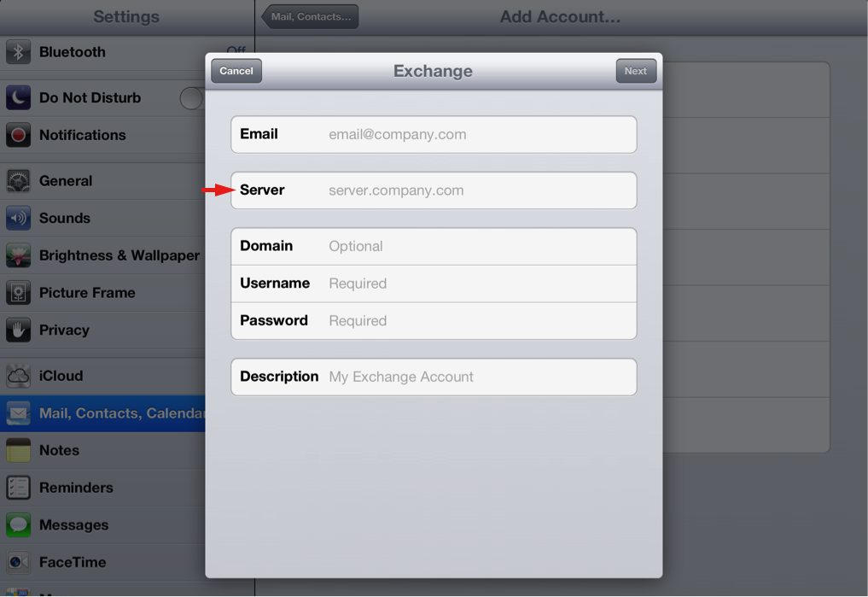Open Notifications via its red icon

pos(18,135)
